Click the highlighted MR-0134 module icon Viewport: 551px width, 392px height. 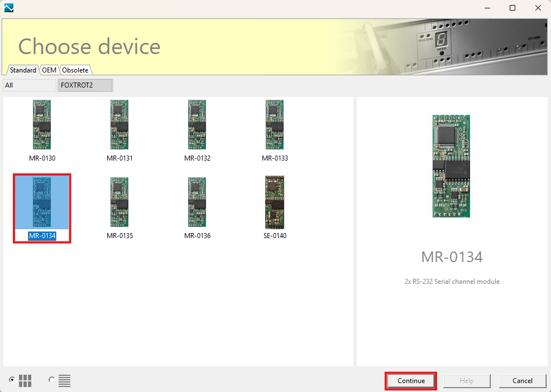click(42, 202)
